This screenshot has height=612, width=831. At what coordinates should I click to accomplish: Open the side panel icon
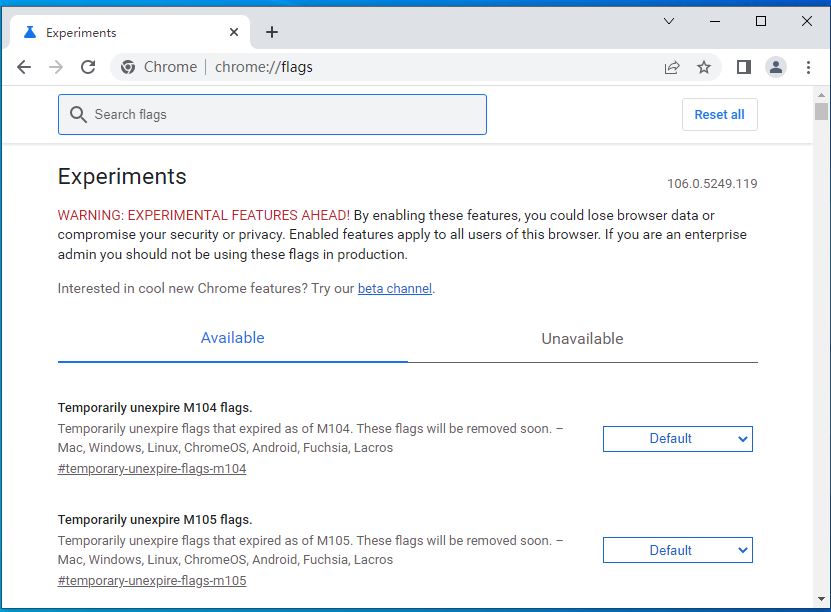tap(744, 67)
